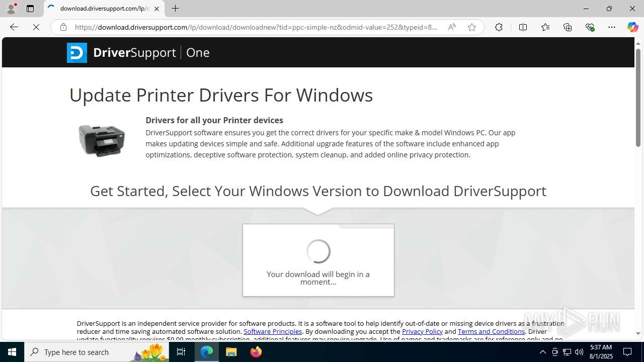The width and height of the screenshot is (644, 362).
Task: Open Microsoft Edge from taskbar
Action: coord(207,352)
